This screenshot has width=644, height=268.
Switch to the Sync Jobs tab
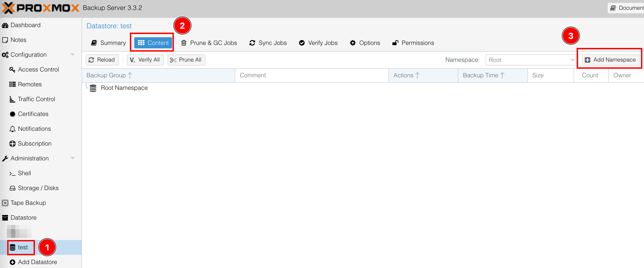tap(268, 43)
